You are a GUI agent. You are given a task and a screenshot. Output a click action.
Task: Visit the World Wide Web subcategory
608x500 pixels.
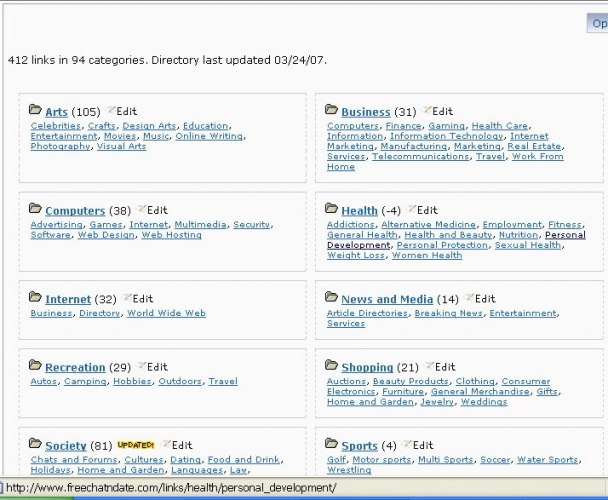(x=166, y=313)
